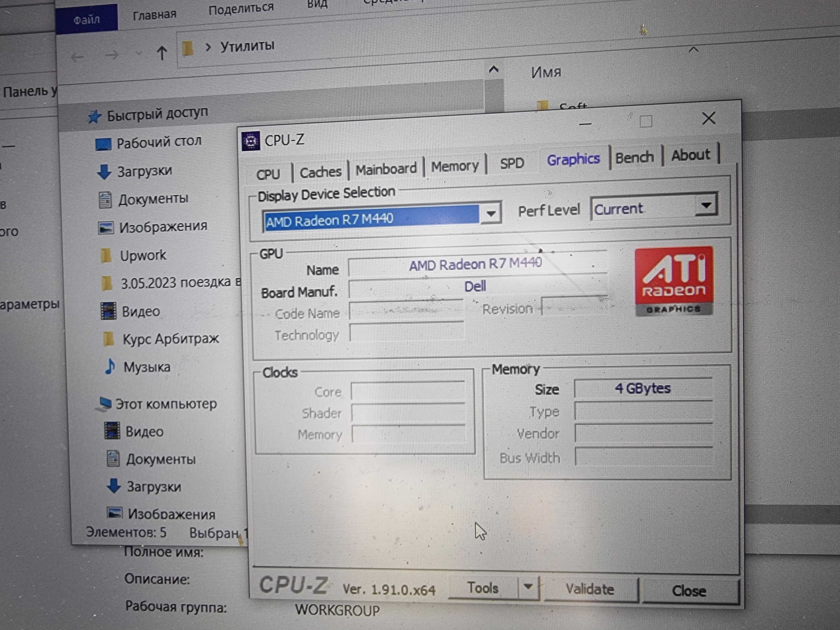The width and height of the screenshot is (840, 630).
Task: Click the 3.05.2023 поездка folder icon
Action: point(107,283)
